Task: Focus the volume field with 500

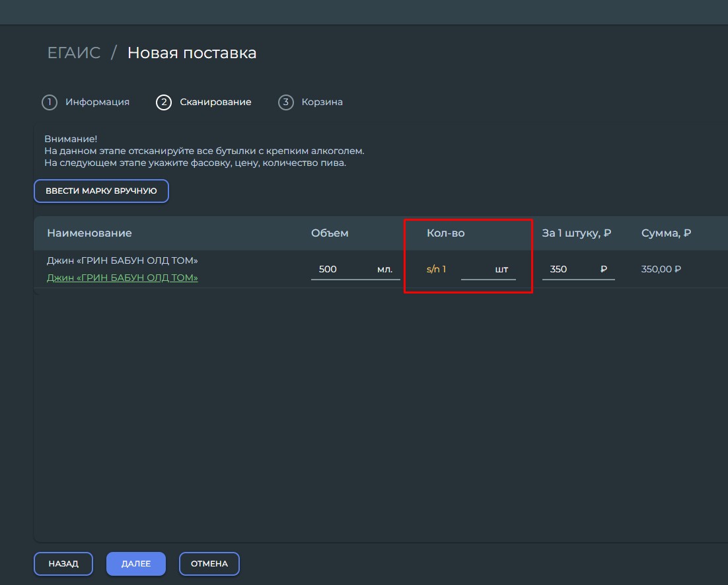Action: [355, 270]
